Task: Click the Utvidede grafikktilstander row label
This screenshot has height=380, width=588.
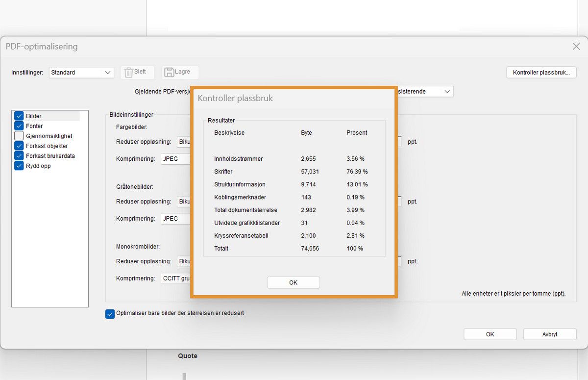Action: point(247,223)
